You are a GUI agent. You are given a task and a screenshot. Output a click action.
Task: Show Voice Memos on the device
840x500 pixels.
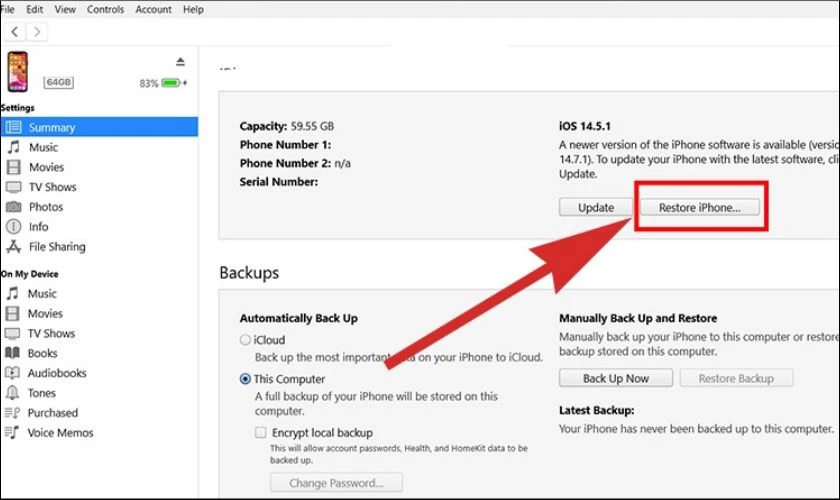[x=61, y=432]
